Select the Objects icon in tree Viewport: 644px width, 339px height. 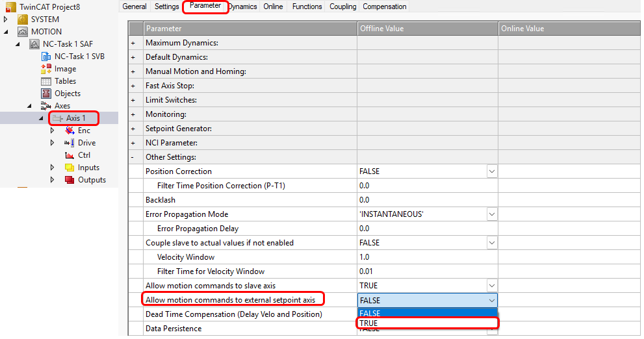[46, 94]
